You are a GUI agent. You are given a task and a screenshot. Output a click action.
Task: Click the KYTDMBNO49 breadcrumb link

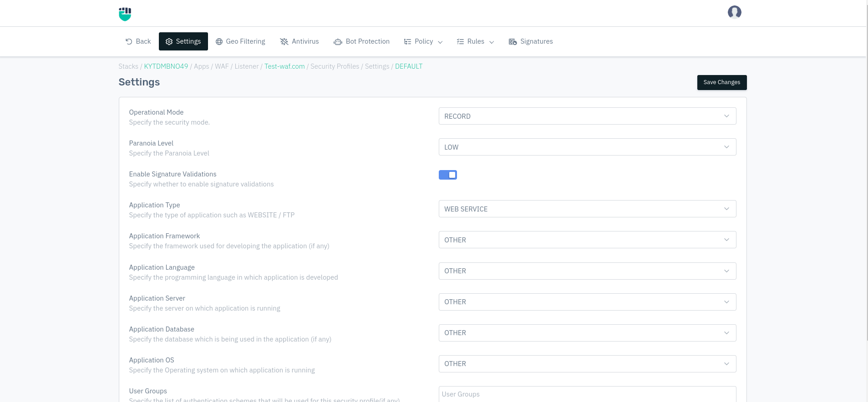pos(166,66)
